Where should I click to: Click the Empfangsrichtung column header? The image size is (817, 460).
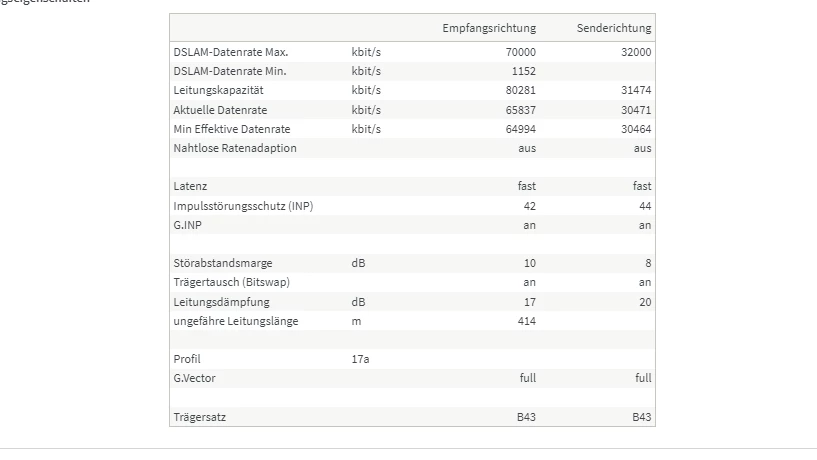[489, 28]
